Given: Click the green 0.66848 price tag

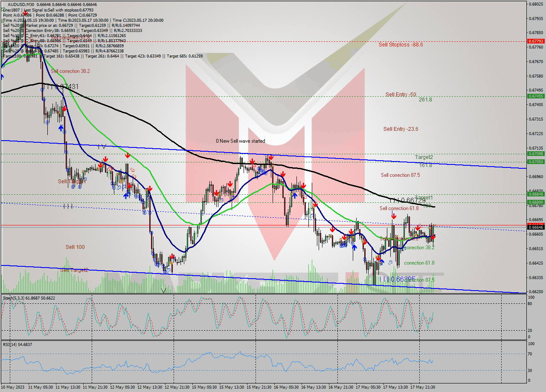Looking at the screenshot, I should click(536, 194).
